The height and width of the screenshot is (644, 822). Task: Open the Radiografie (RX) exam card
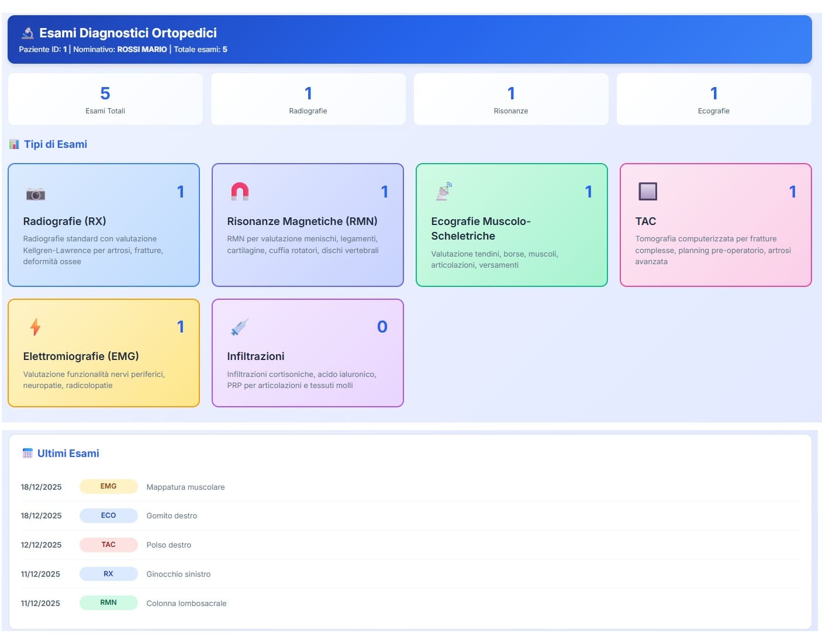pos(103,225)
